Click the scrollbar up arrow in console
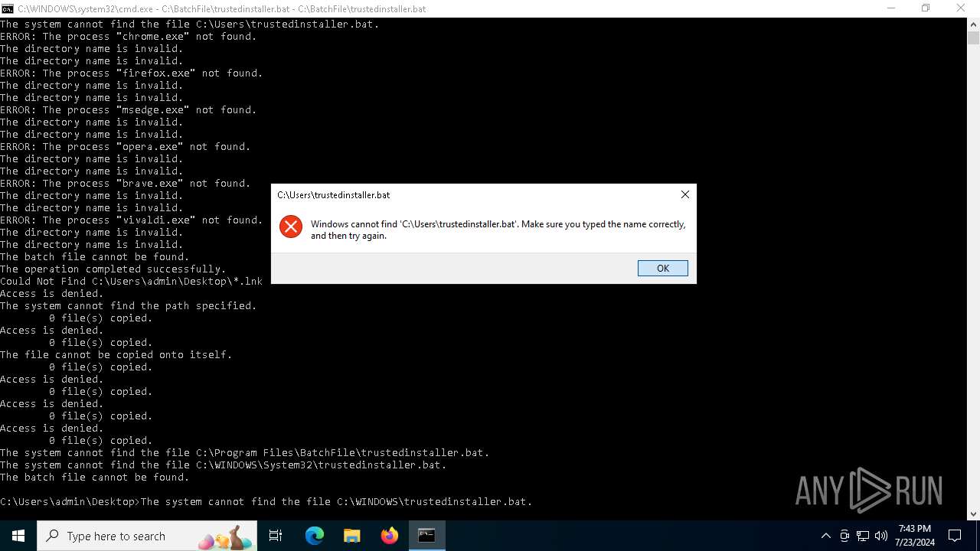Screen dimensions: 980x551 point(973,24)
